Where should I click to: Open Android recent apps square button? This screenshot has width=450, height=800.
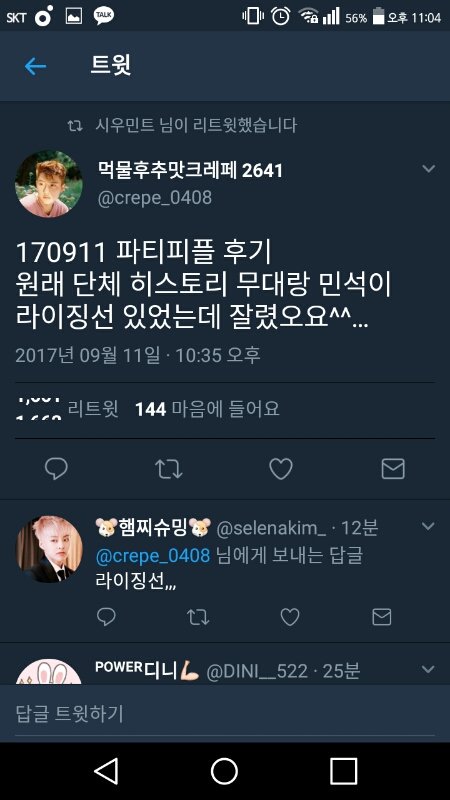[343, 771]
